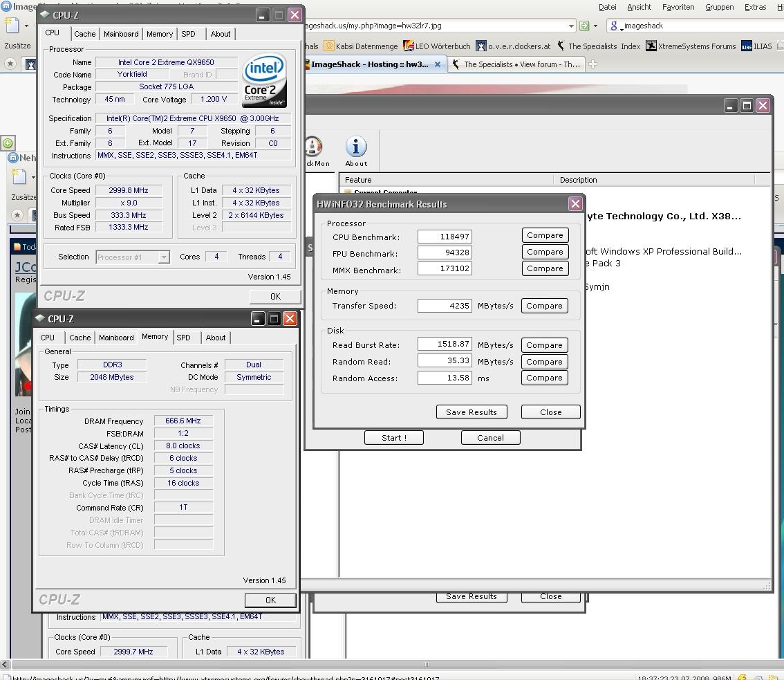Screen dimensions: 784x680
Task: Switch to CPU tab in Timings CPU-Z window
Action: click(48, 338)
